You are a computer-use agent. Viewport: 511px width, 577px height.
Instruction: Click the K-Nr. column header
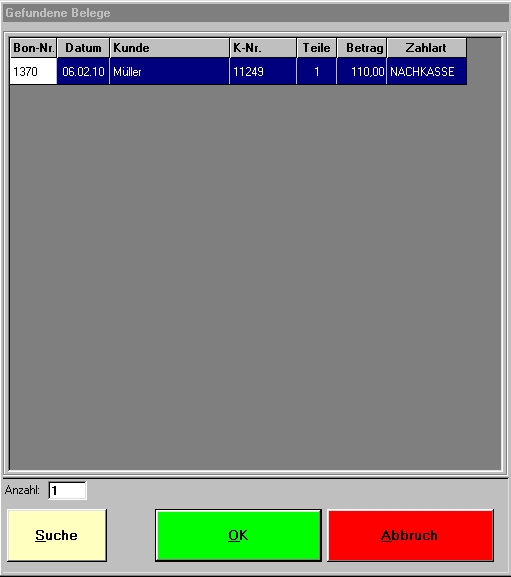263,48
